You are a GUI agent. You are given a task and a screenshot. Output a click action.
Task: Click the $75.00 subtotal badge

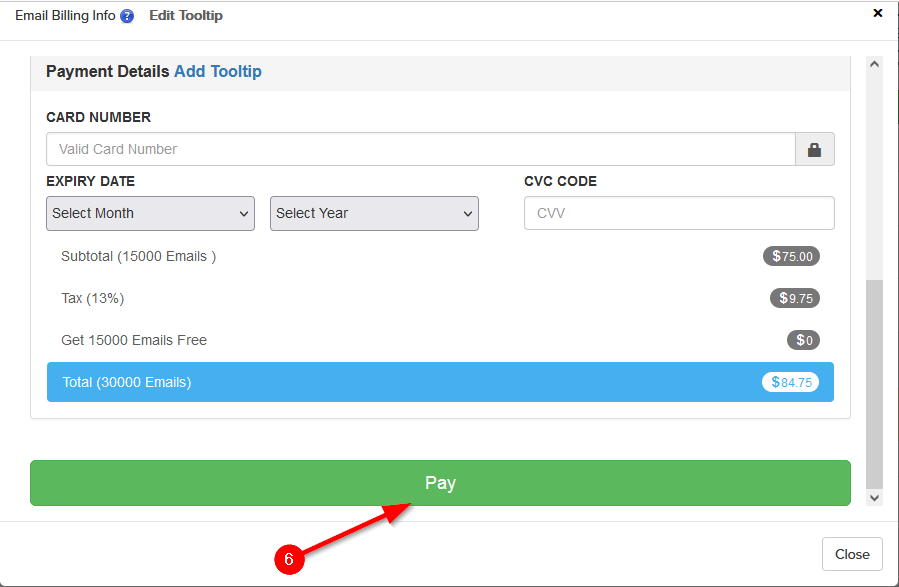click(791, 256)
